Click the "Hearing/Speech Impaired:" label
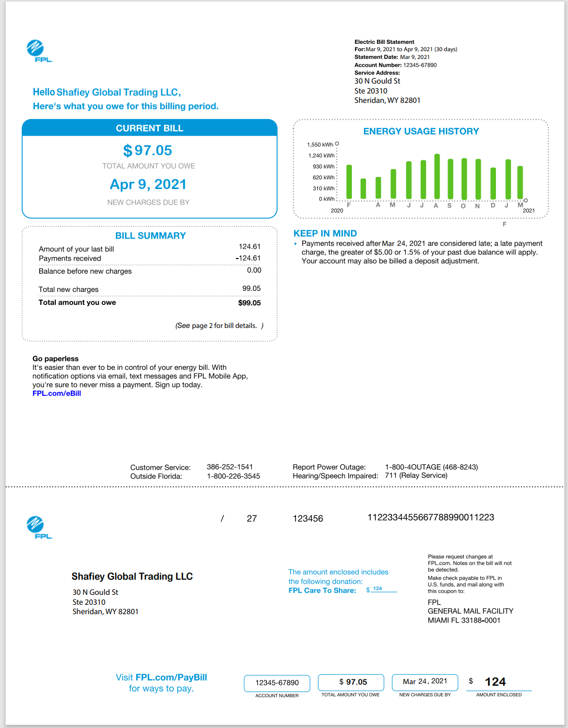This screenshot has height=728, width=568. click(x=336, y=476)
